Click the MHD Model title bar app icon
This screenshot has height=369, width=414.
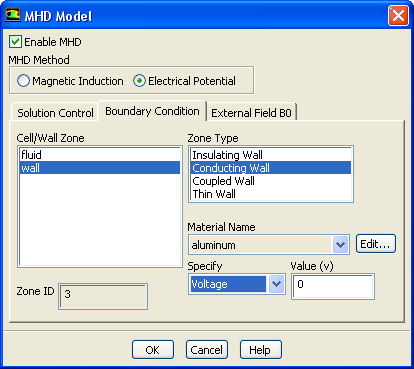(13, 15)
